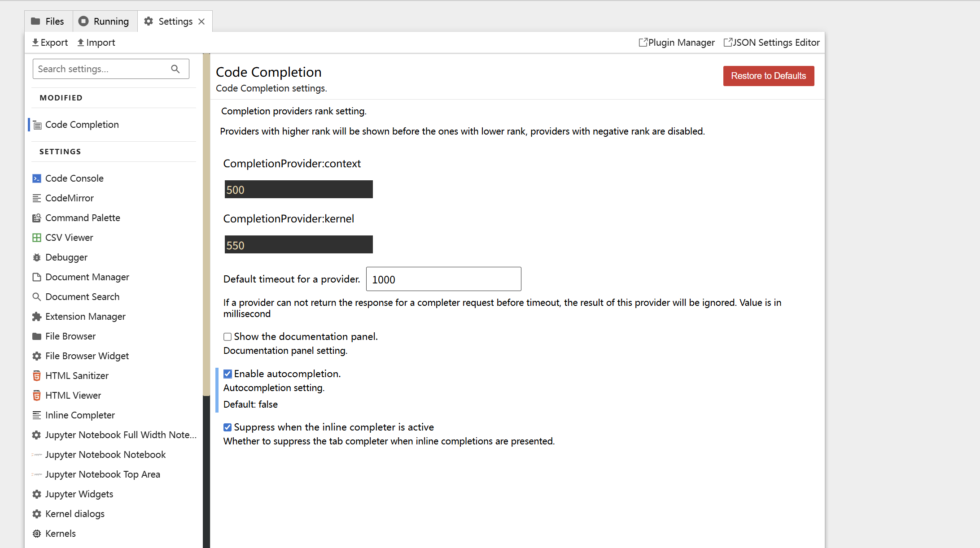Open the Plugin Manager link
Viewport: 980px width, 548px height.
coord(677,42)
